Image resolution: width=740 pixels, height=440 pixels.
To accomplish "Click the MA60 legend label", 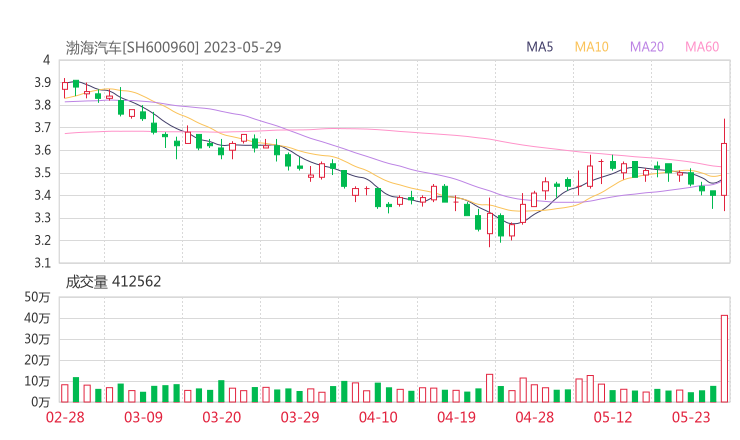I will [702, 47].
